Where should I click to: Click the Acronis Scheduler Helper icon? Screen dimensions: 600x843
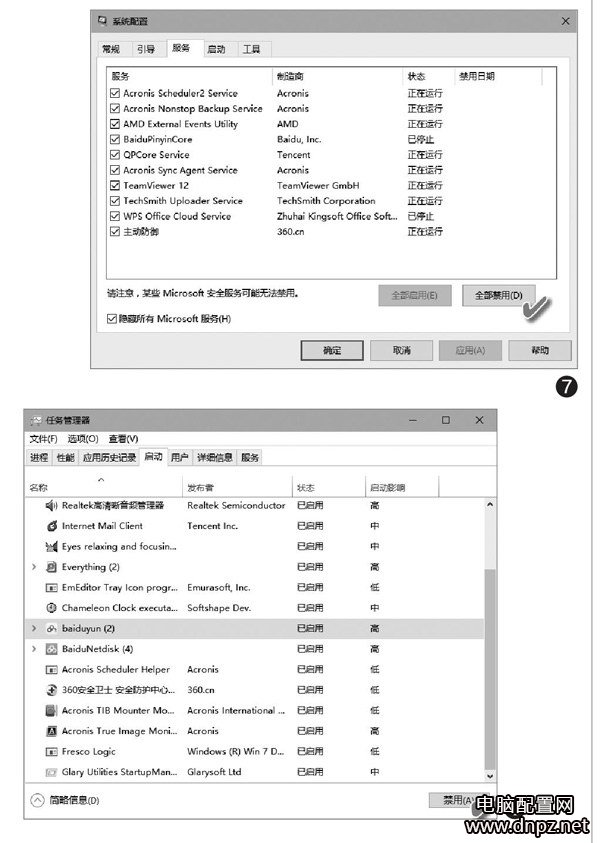[52, 670]
